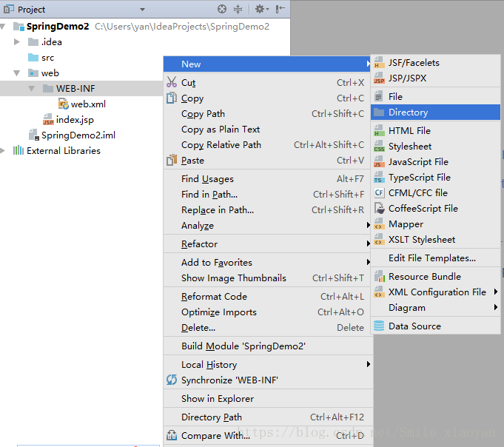Screen dimensions: 504x447
Task: Open the Analyze submenu
Action: [x=269, y=225]
